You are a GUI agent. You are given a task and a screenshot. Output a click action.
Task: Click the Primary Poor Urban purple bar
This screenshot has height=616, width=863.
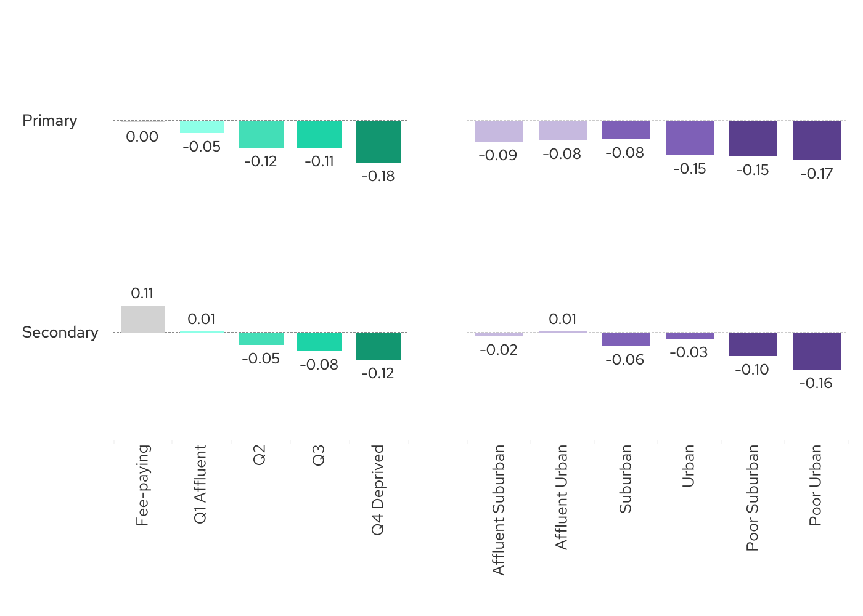[817, 140]
